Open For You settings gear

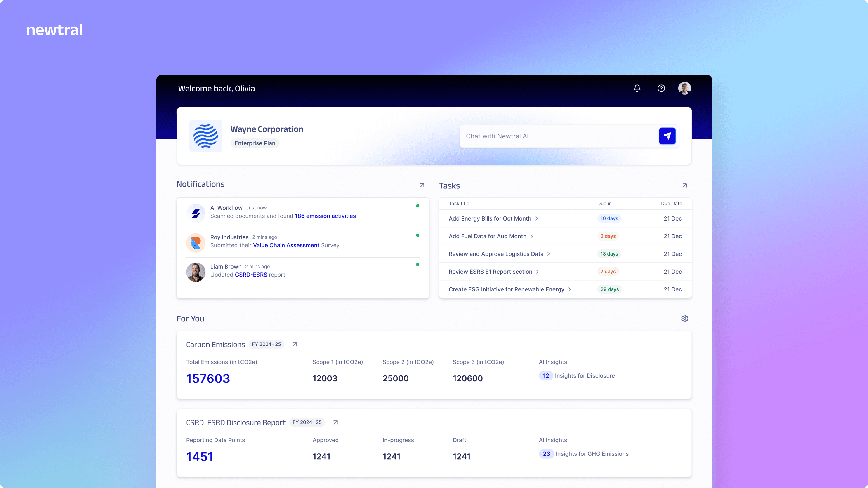684,319
